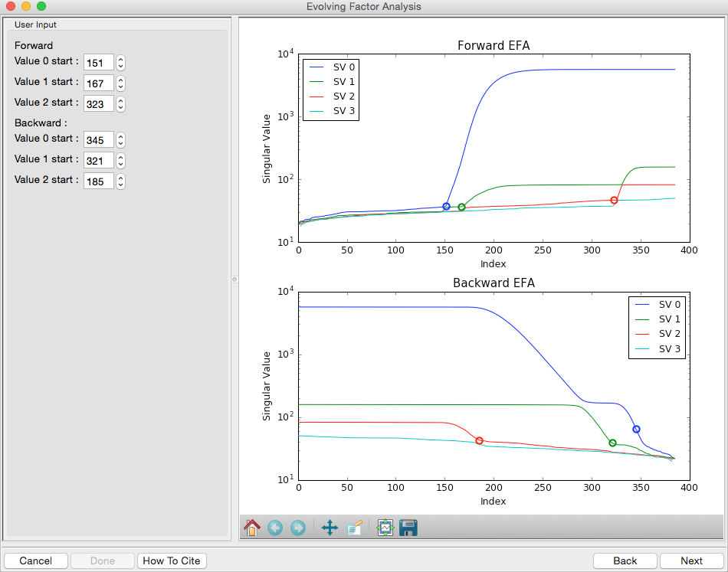Click the Next button
The height and width of the screenshot is (572, 728).
[691, 561]
